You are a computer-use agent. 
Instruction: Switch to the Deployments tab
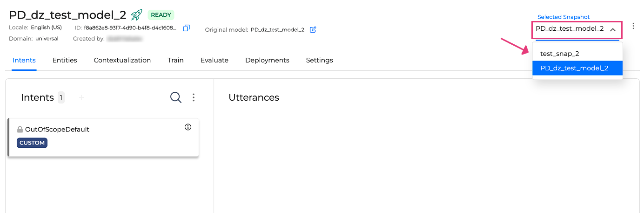[x=267, y=60]
